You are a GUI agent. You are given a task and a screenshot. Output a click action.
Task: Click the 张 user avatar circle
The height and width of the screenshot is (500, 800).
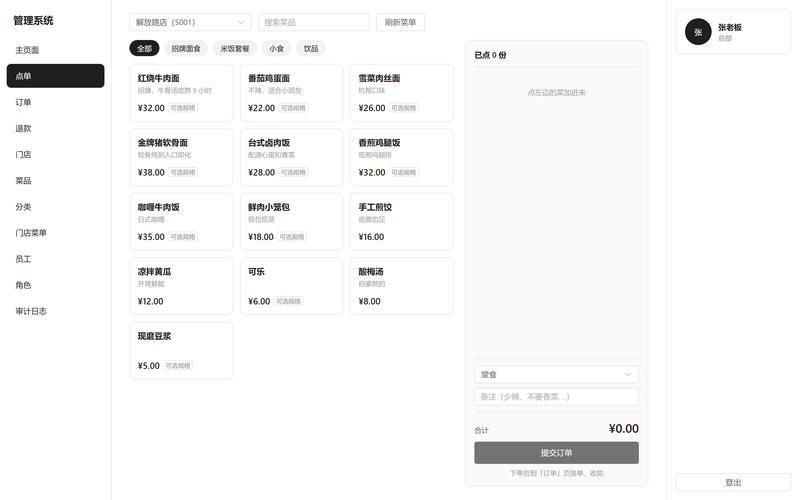(x=698, y=32)
